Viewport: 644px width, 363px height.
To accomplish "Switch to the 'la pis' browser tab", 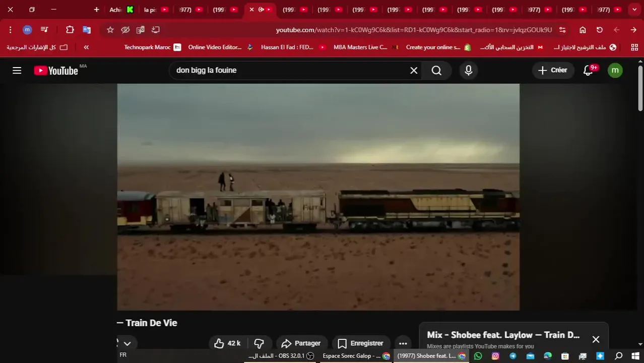I will 156,10.
